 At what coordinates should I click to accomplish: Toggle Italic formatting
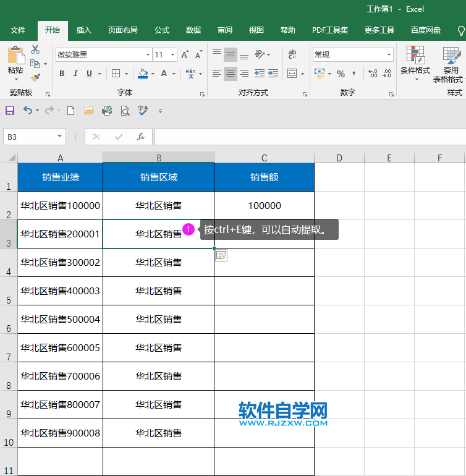[x=75, y=74]
